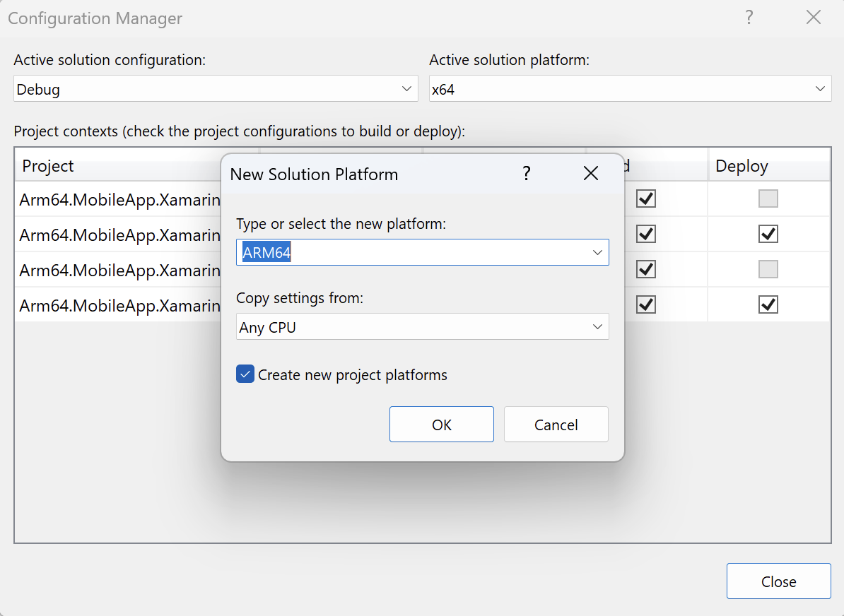The height and width of the screenshot is (616, 844).
Task: Expand the ARM64 new platform dropdown arrow
Action: (x=597, y=252)
